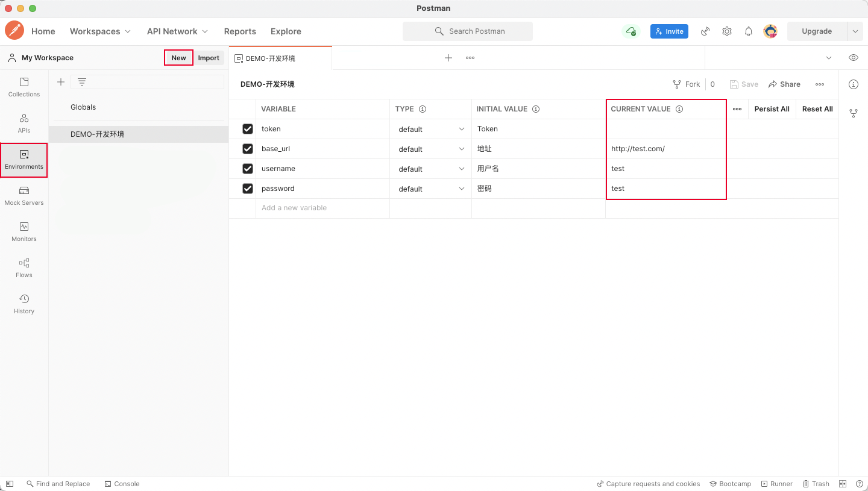The height and width of the screenshot is (491, 868).
Task: Click the info icon next to INITIAL VALUE
Action: tap(536, 109)
